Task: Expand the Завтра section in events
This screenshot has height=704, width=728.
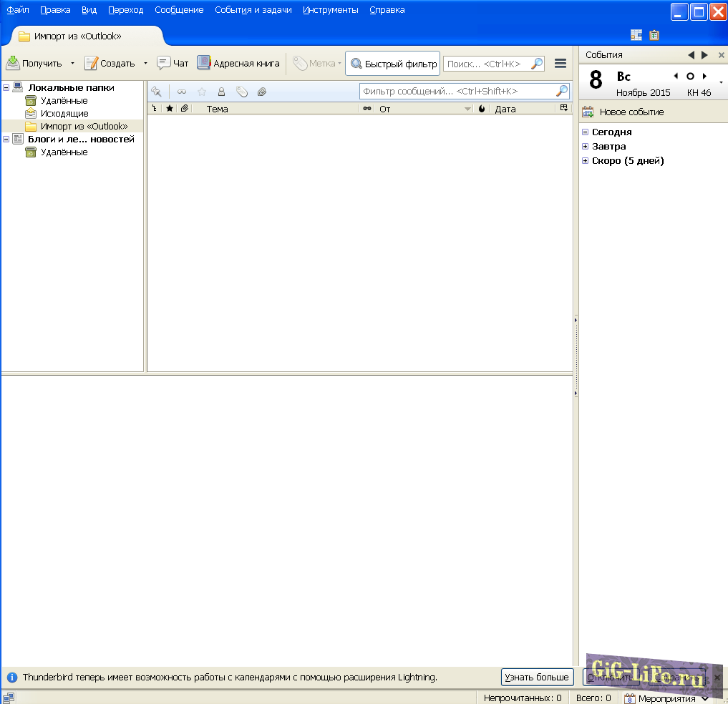Action: (x=585, y=147)
